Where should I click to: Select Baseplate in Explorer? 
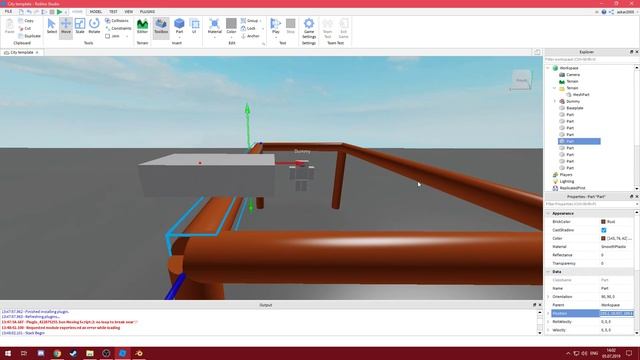pos(575,108)
